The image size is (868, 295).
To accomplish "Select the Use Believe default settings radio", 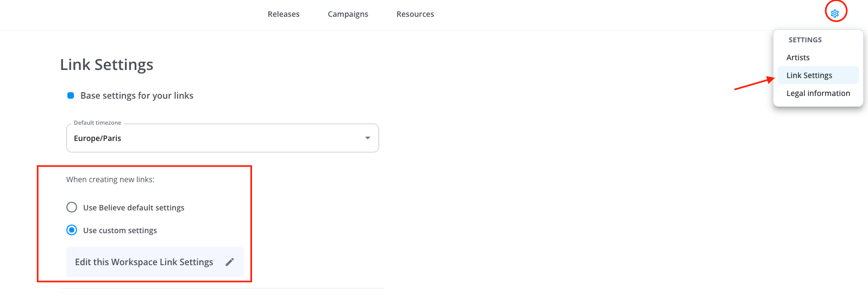I will (72, 207).
